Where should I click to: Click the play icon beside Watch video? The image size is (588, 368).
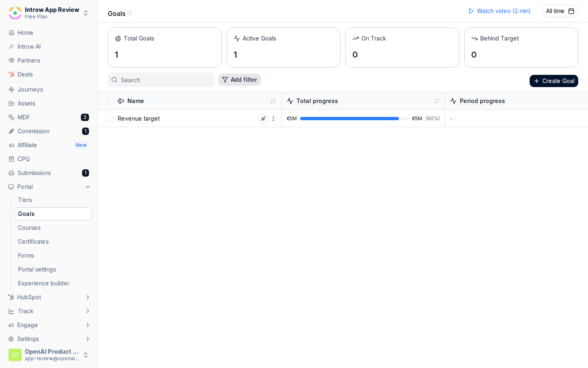(471, 11)
